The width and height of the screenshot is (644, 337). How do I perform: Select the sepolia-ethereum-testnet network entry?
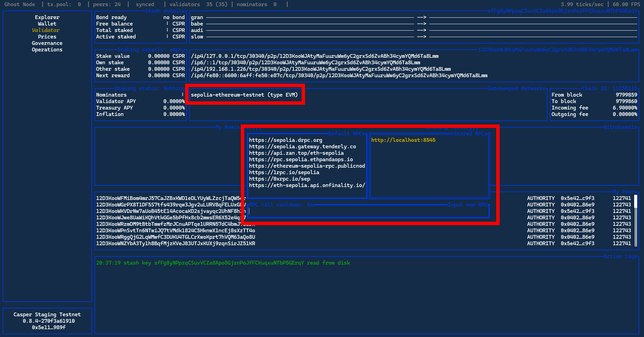tap(245, 95)
